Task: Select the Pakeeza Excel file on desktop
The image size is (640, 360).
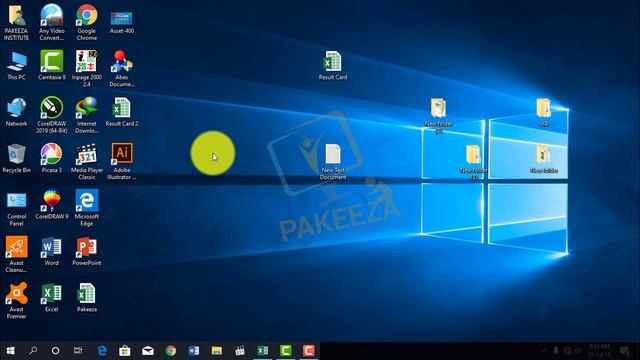Action: click(x=87, y=298)
